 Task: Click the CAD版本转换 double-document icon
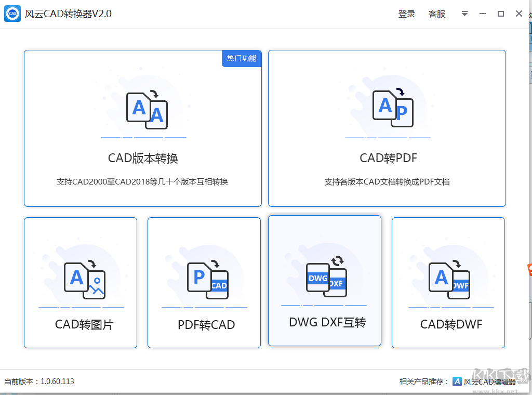(x=147, y=110)
